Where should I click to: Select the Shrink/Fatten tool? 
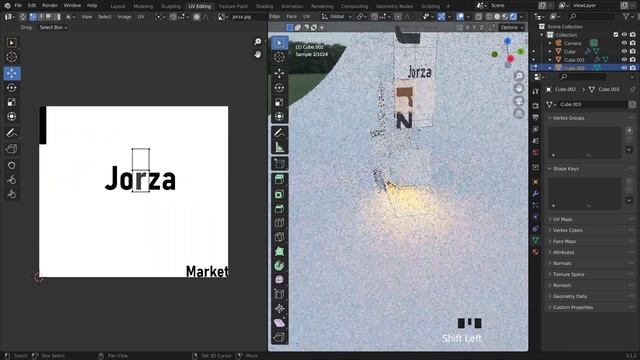[x=280, y=309]
